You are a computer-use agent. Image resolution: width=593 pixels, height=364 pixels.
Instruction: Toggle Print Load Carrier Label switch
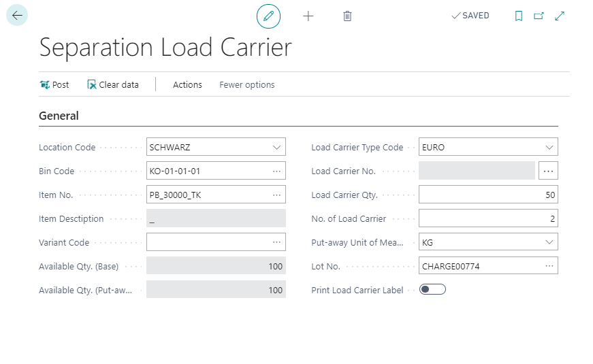432,289
